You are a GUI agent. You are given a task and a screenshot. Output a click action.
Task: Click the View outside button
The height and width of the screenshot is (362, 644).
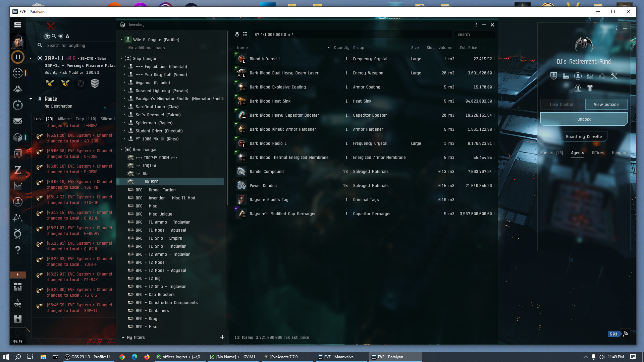click(x=606, y=104)
